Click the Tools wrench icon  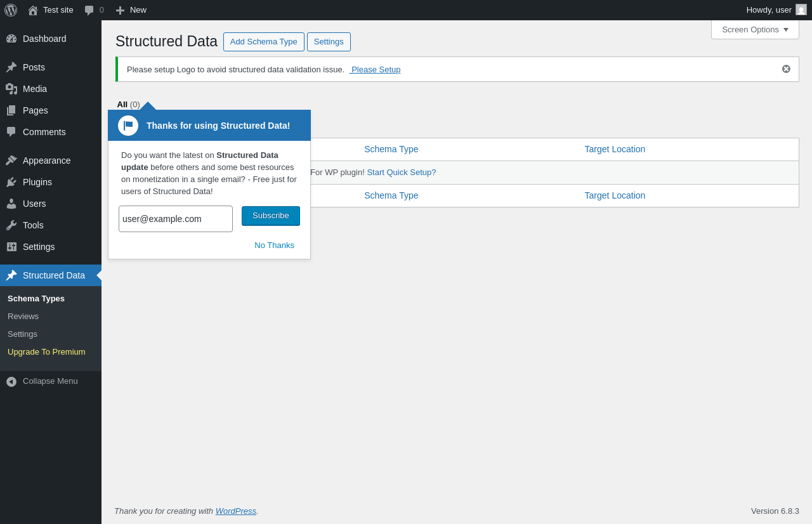[x=11, y=225]
